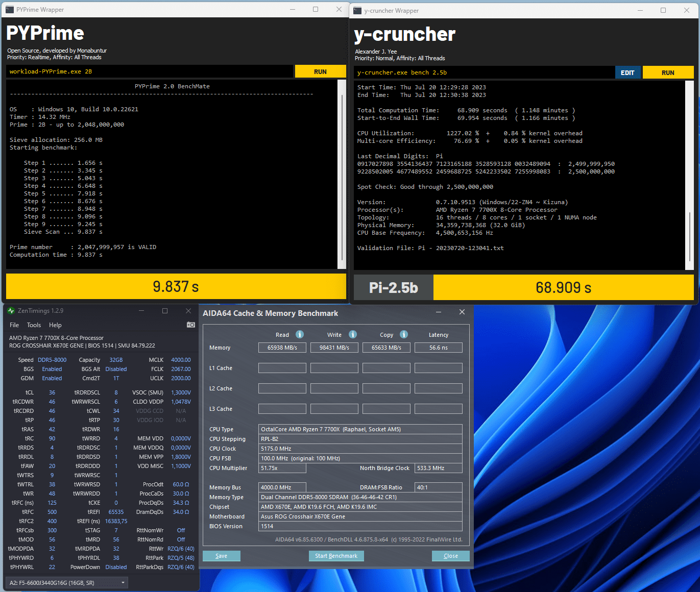Click CPU Multiplier 51.75x field
Image resolution: width=700 pixels, height=592 pixels.
click(282, 468)
